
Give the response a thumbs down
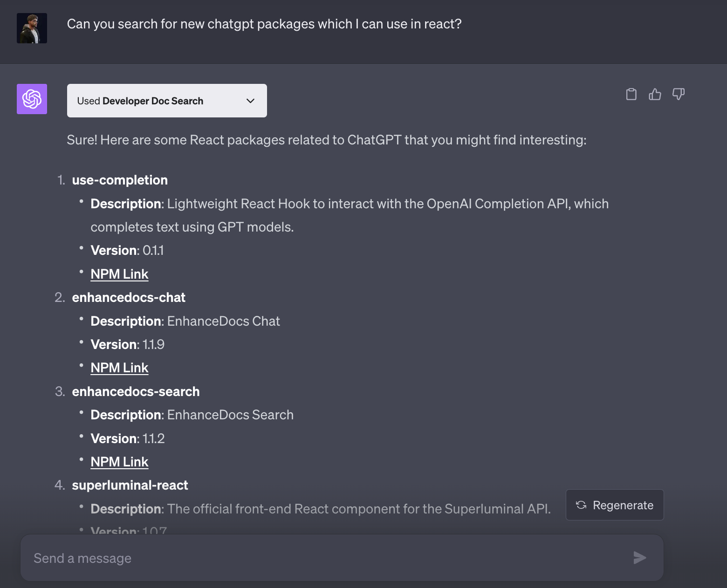point(679,94)
